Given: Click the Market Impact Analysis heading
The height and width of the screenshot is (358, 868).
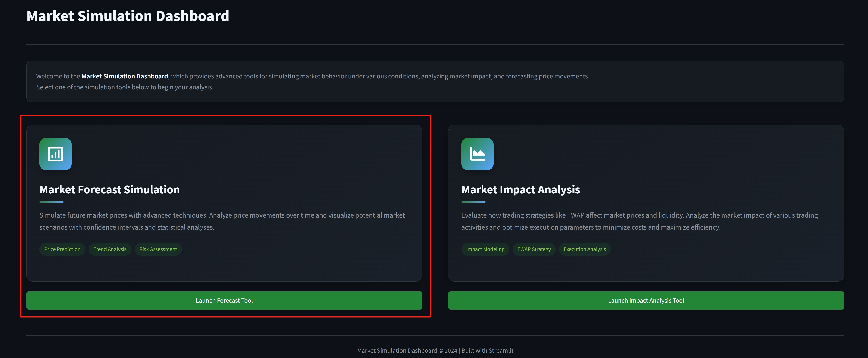Looking at the screenshot, I should point(521,189).
